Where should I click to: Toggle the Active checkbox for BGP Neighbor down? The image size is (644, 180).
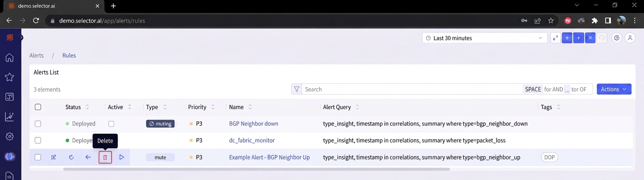pyautogui.click(x=111, y=124)
